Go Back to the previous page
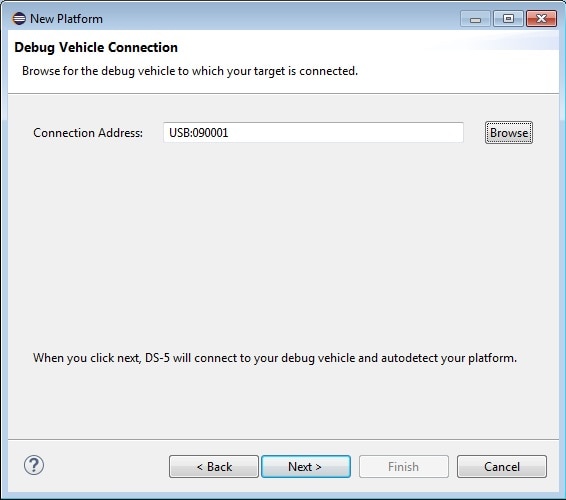The width and height of the screenshot is (566, 500). pyautogui.click(x=214, y=466)
